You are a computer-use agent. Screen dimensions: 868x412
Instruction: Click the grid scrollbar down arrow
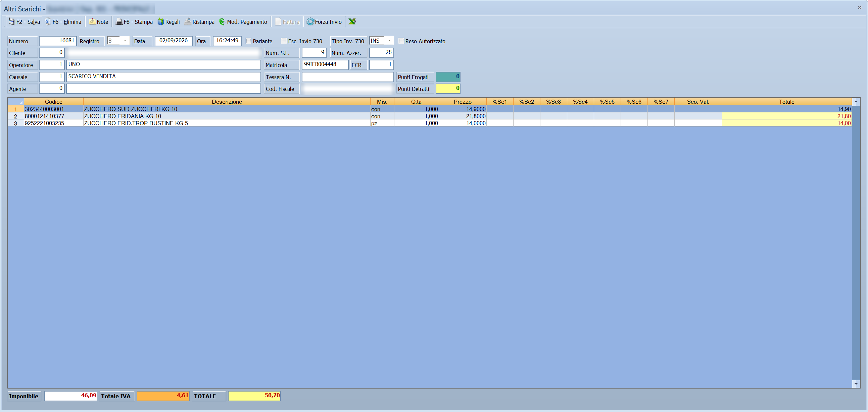tap(856, 384)
